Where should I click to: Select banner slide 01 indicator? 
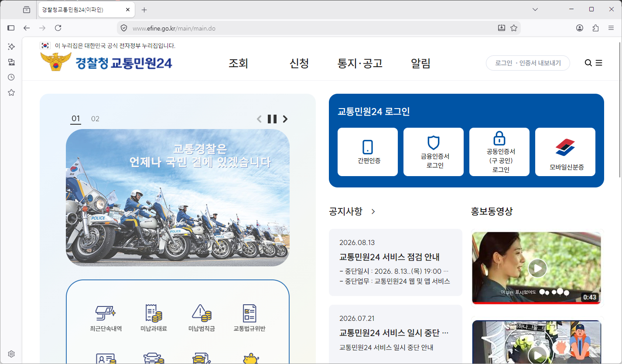(x=76, y=119)
